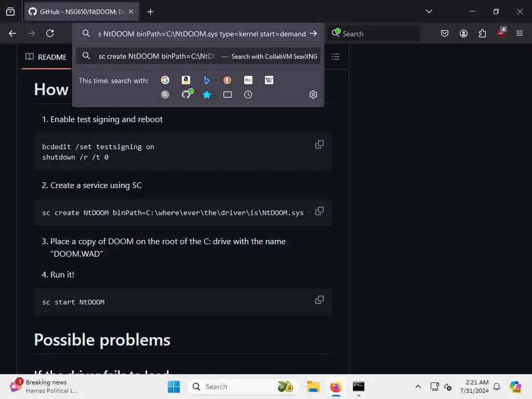
Task: Click the Possible problems heading
Action: click(102, 340)
